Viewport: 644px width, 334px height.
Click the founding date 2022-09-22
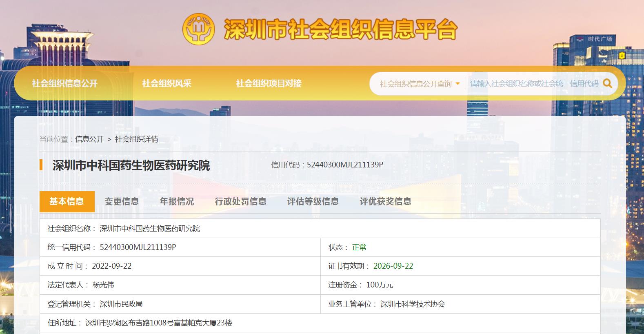click(112, 266)
